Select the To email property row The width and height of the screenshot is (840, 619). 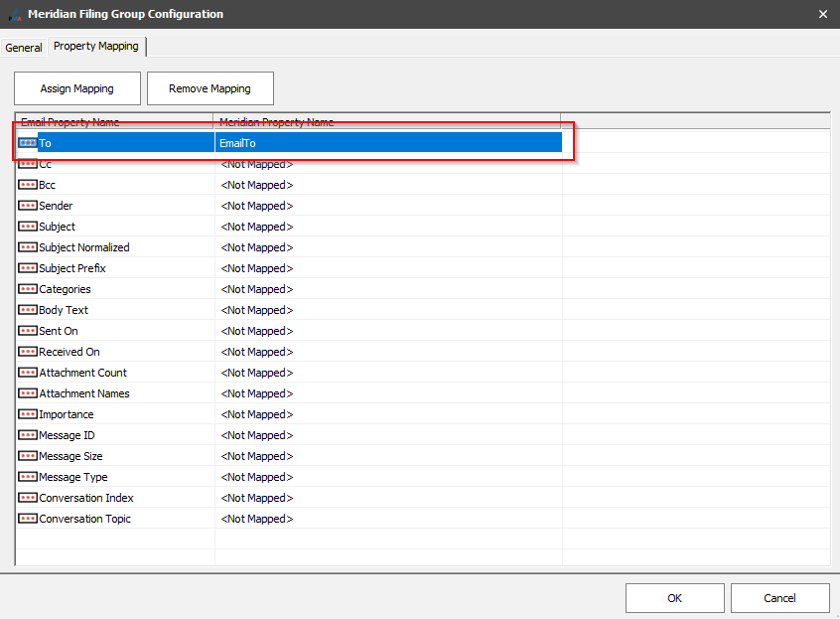289,142
